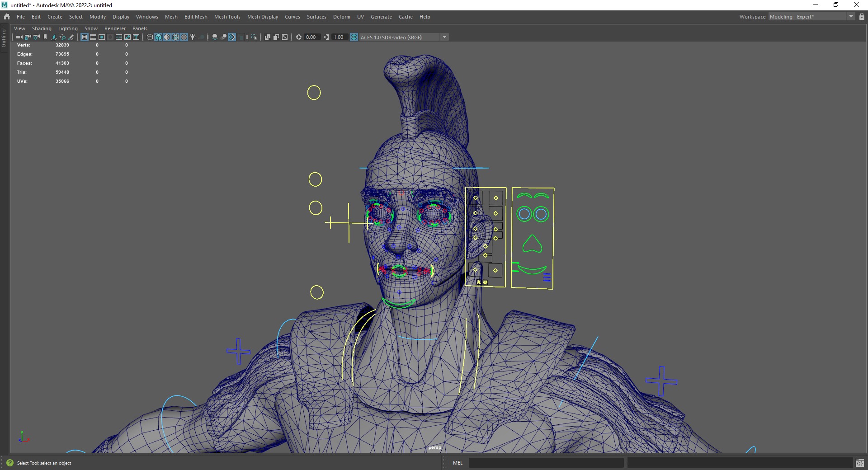The height and width of the screenshot is (470, 868).
Task: Toggle the Motion Blur icon
Action: point(223,37)
